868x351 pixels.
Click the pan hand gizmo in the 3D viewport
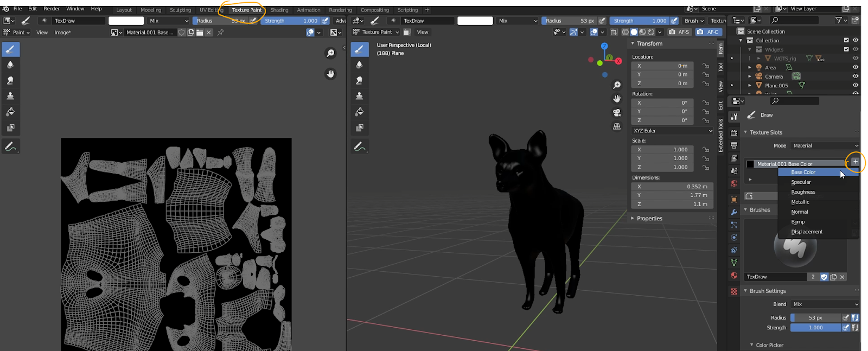[x=617, y=99]
